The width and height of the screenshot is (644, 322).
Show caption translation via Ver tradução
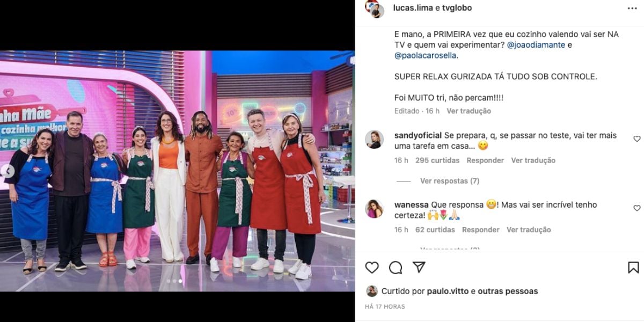click(469, 111)
